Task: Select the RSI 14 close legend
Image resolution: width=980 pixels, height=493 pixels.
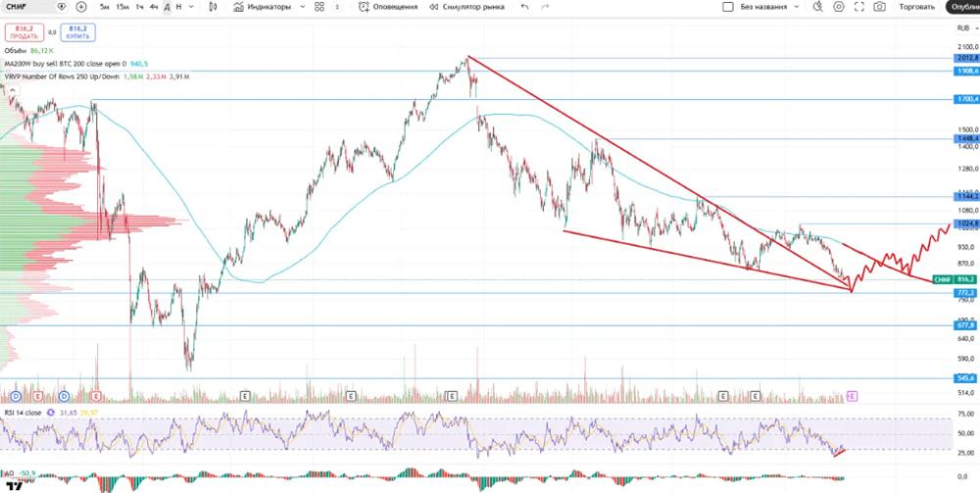Action: 23,413
